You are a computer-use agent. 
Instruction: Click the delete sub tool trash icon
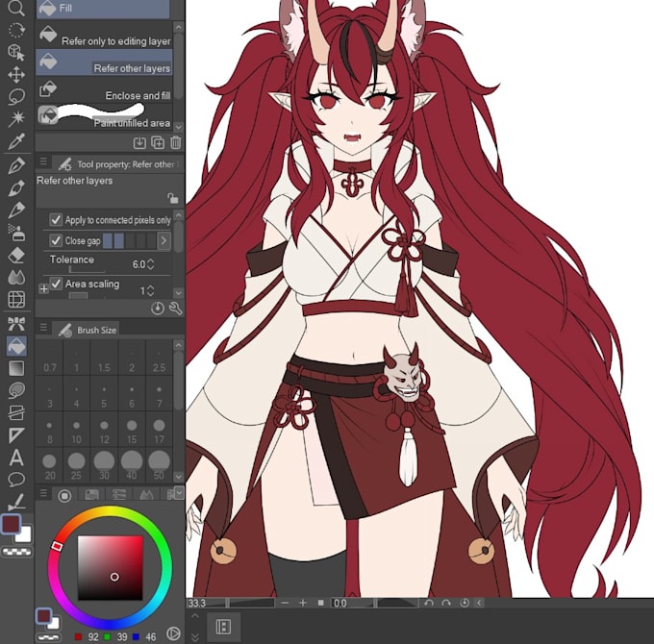(176, 143)
